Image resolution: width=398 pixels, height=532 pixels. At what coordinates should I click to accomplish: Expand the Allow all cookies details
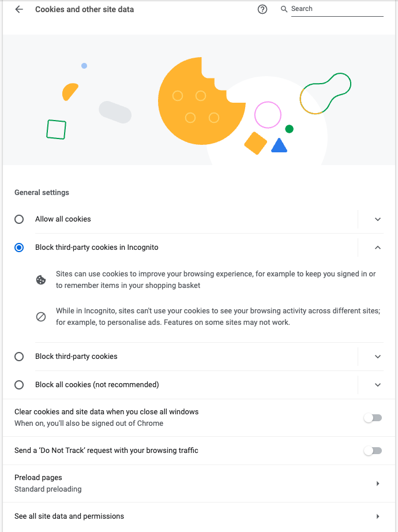(378, 219)
